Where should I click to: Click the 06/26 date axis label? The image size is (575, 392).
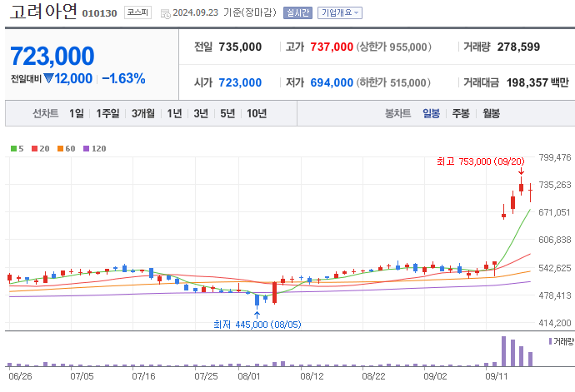coord(20,377)
